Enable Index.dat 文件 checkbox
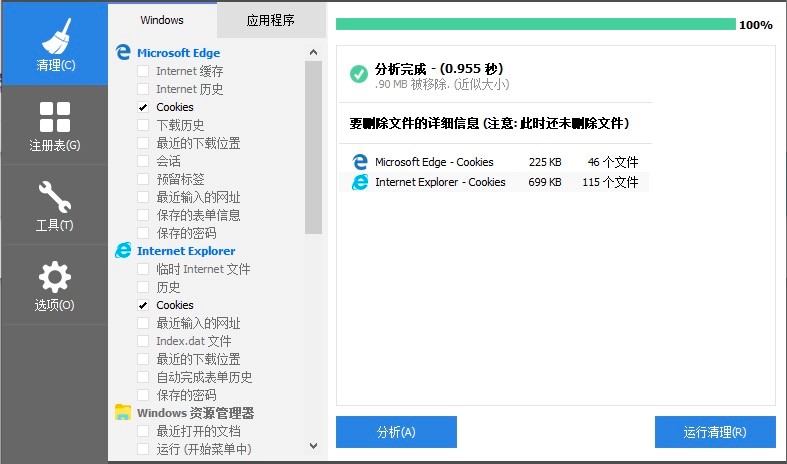787x464 pixels. pyautogui.click(x=143, y=341)
